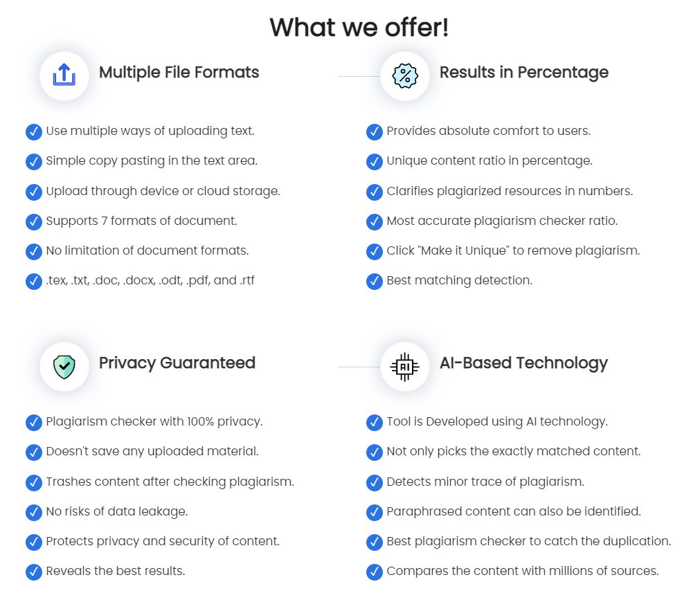Click the "Privacy Guaranteed" heading
The height and width of the screenshot is (602, 700).
point(177,363)
